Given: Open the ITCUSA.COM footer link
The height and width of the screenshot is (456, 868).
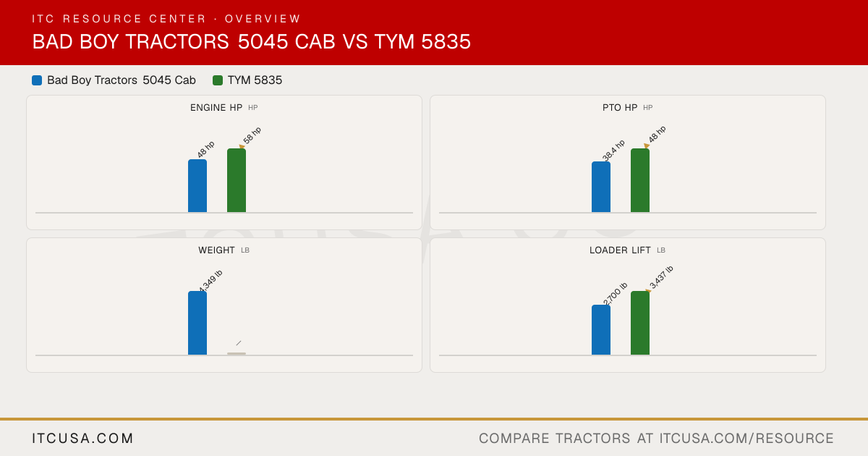Looking at the screenshot, I should [x=83, y=439].
